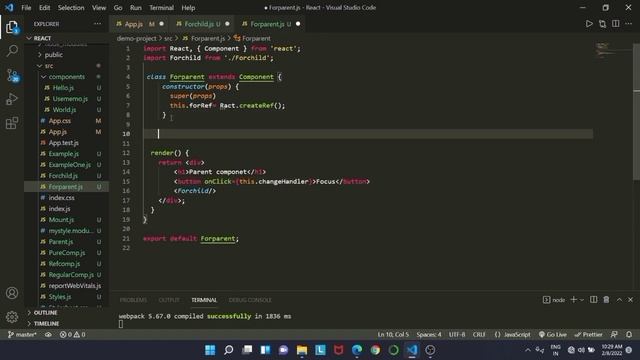The width and height of the screenshot is (640, 360).
Task: Switch to App.js editor tab
Action: click(139, 24)
